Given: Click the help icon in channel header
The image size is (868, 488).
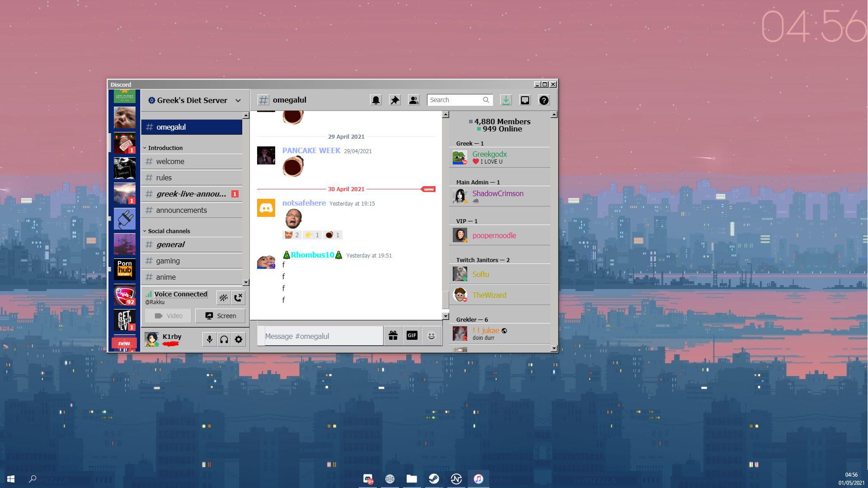Looking at the screenshot, I should [544, 99].
